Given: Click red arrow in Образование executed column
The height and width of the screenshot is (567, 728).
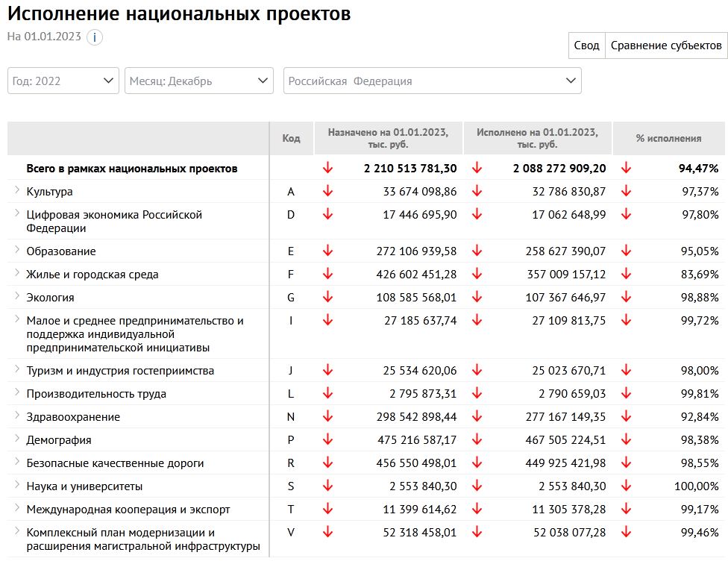Looking at the screenshot, I should click(477, 251).
